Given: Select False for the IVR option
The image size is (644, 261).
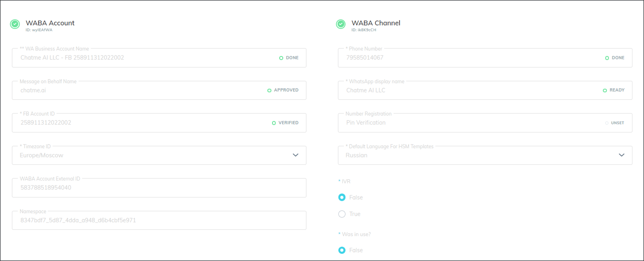Looking at the screenshot, I should point(342,197).
